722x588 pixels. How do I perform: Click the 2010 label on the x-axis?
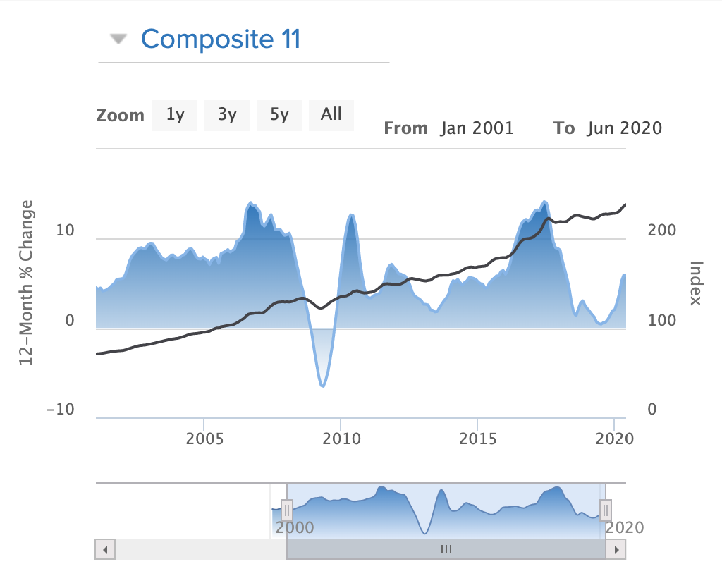(341, 439)
